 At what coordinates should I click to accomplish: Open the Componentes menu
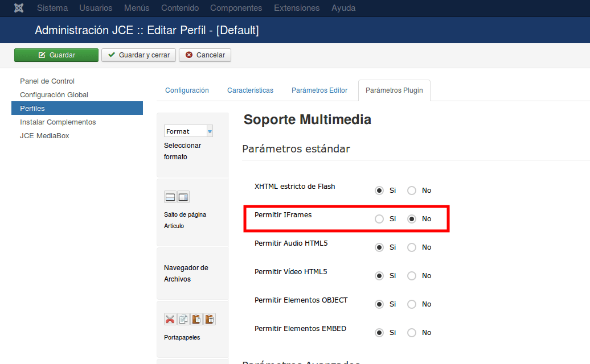click(236, 8)
